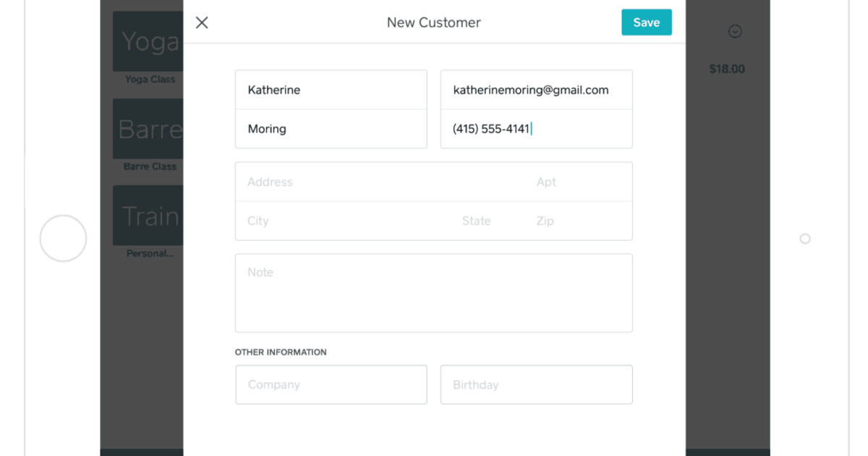Click the City input field

point(325,221)
